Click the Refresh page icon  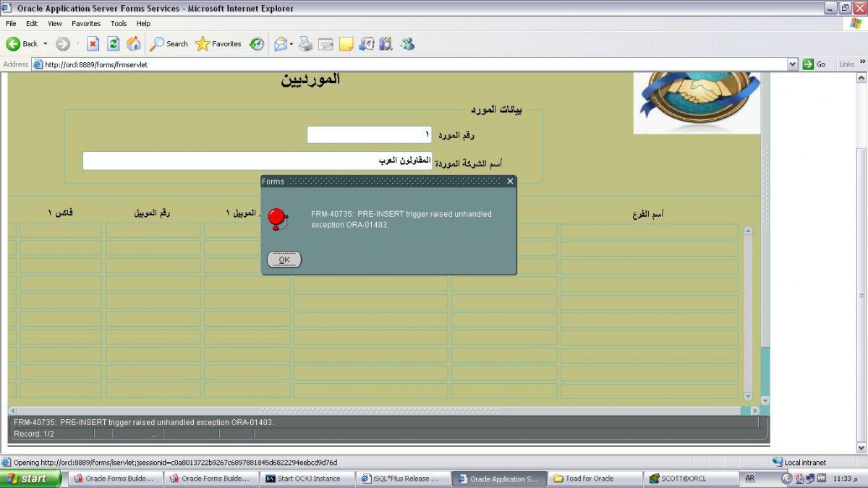114,44
